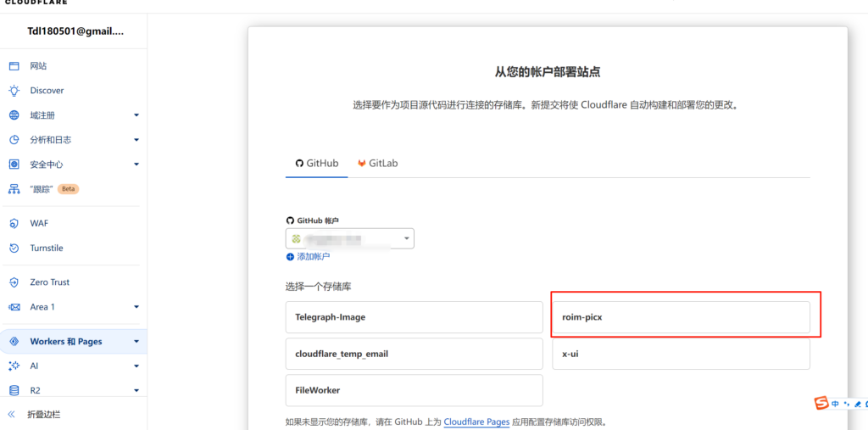
Task: Expand the Area 1 submenu arrow
Action: click(136, 307)
